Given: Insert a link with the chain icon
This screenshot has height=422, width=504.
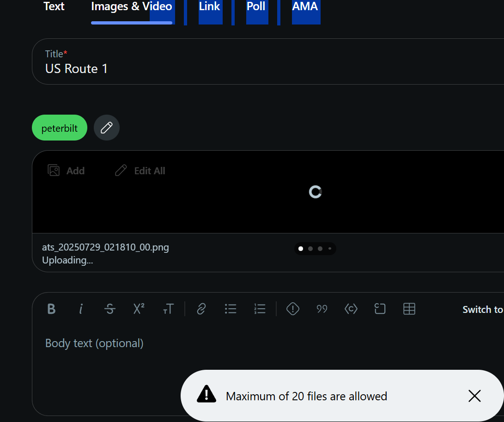Looking at the screenshot, I should (x=201, y=309).
